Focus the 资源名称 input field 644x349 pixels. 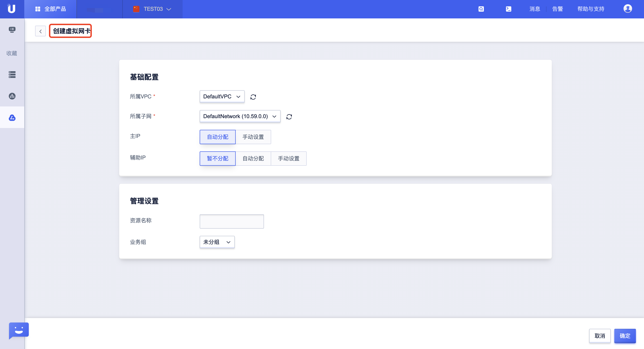pos(232,221)
